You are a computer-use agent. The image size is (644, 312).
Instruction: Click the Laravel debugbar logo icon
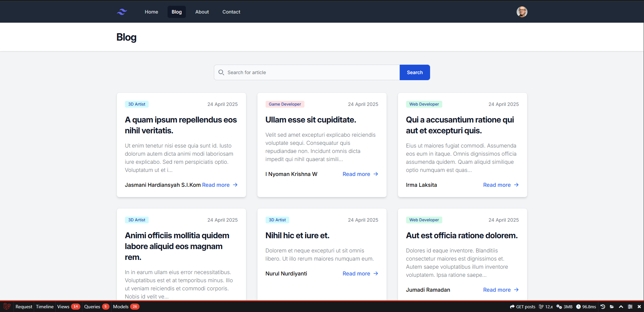(x=7, y=307)
